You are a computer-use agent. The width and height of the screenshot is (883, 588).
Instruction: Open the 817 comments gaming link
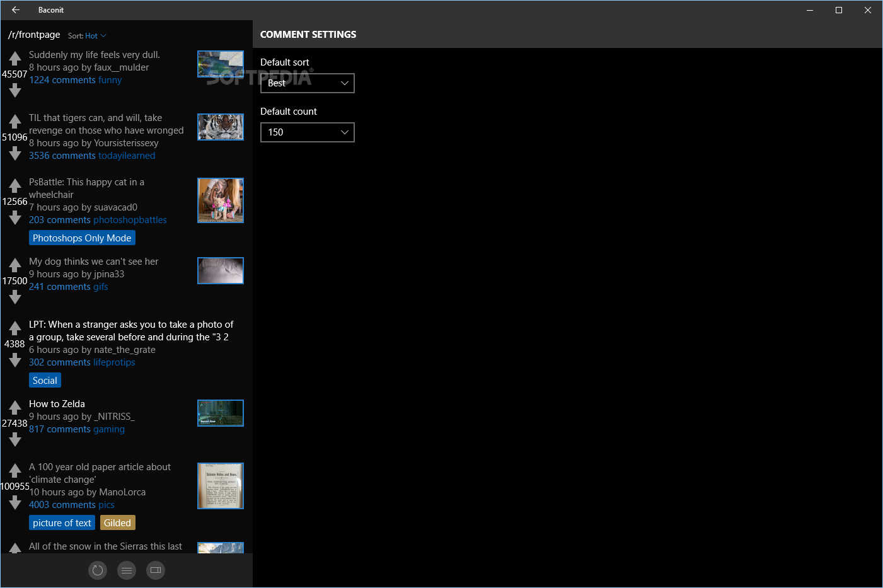tap(77, 429)
